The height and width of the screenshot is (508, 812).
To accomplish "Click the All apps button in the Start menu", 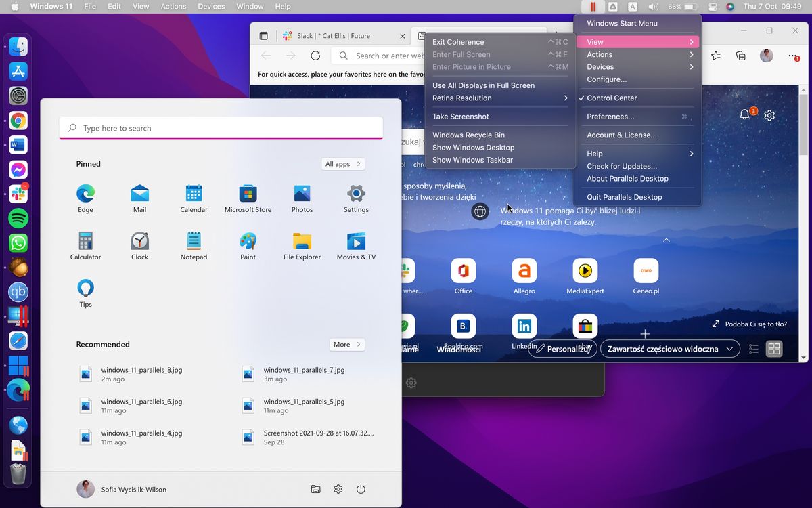I will 343,163.
